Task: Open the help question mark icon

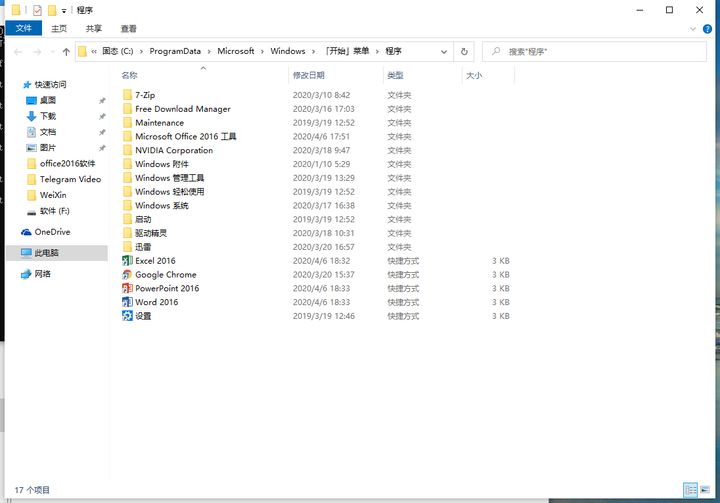Action: point(707,29)
